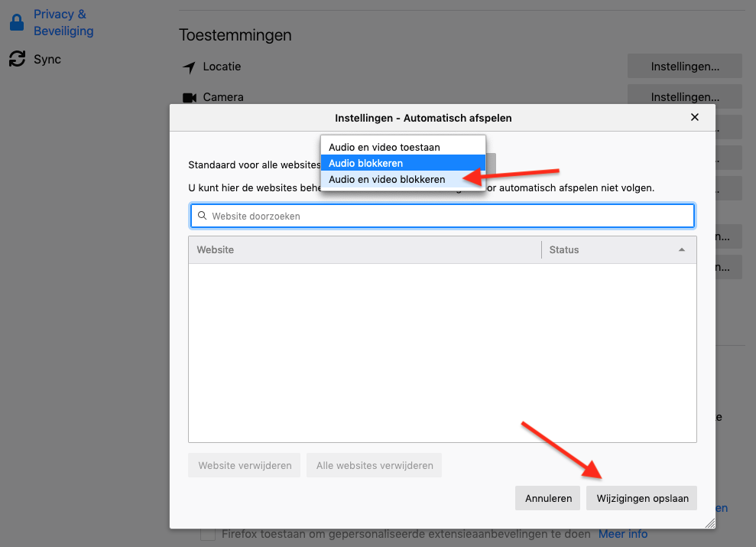Switch to the Sync settings section
Screen dimensions: 756x547
[47, 59]
